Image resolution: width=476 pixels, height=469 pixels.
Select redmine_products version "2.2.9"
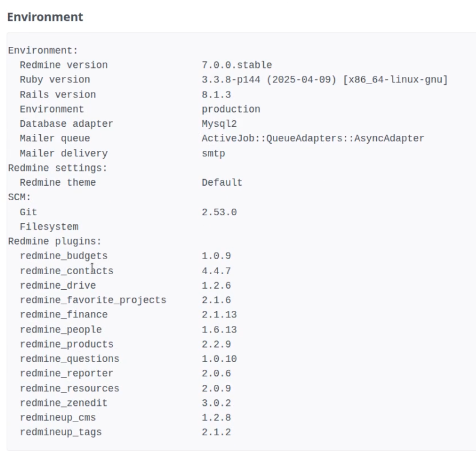coord(216,344)
